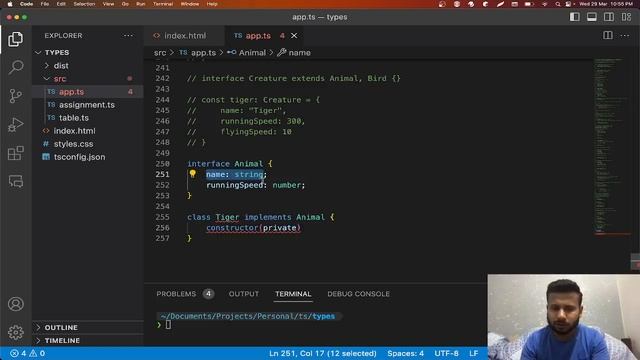Click the Ln 251, Col 17 status entry

[x=322, y=353]
